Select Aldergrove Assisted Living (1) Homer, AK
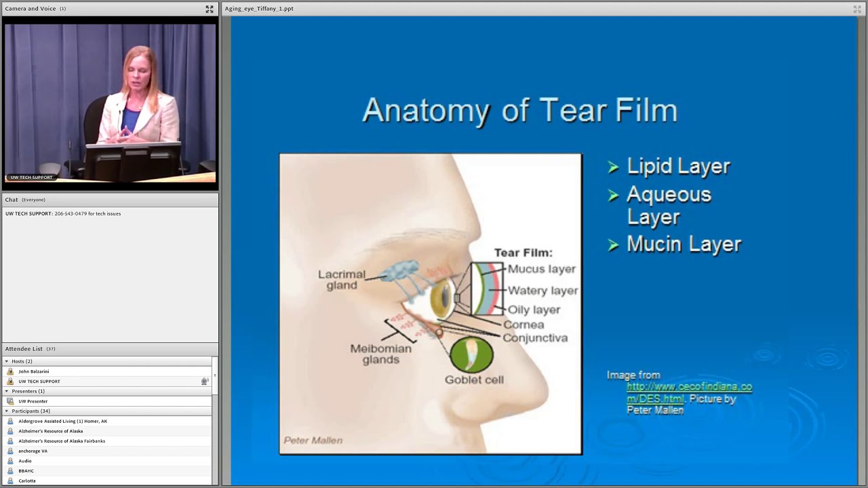 click(x=63, y=421)
